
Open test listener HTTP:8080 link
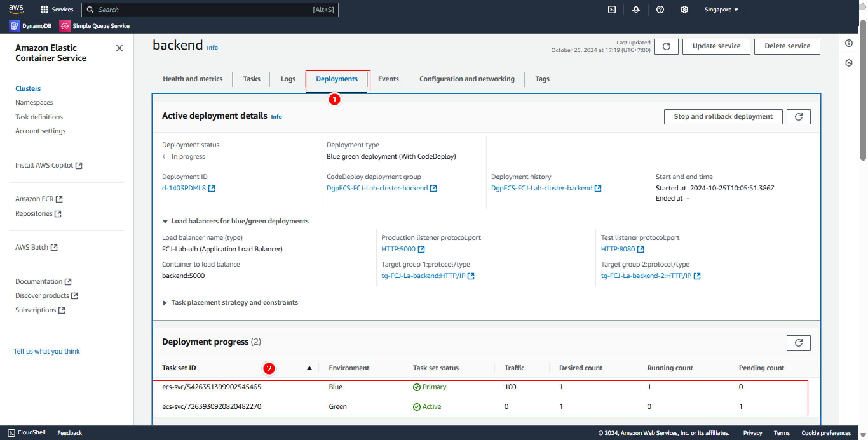(622, 249)
